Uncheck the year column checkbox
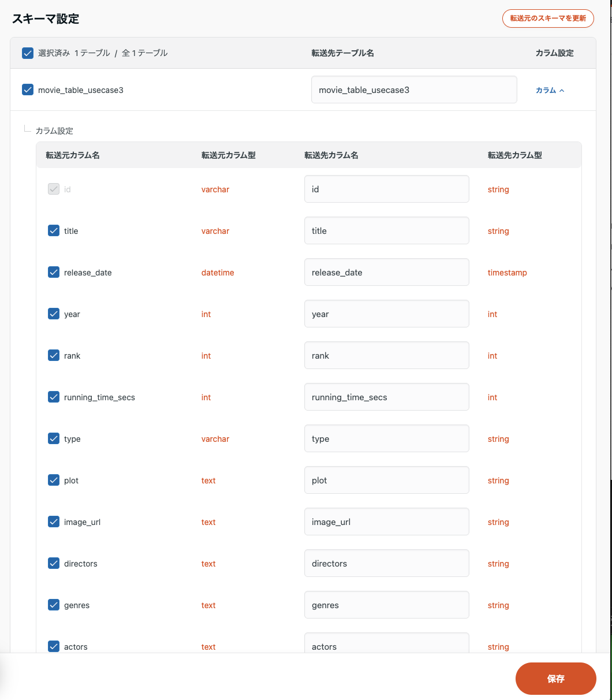Viewport: 612px width, 700px height. tap(54, 314)
